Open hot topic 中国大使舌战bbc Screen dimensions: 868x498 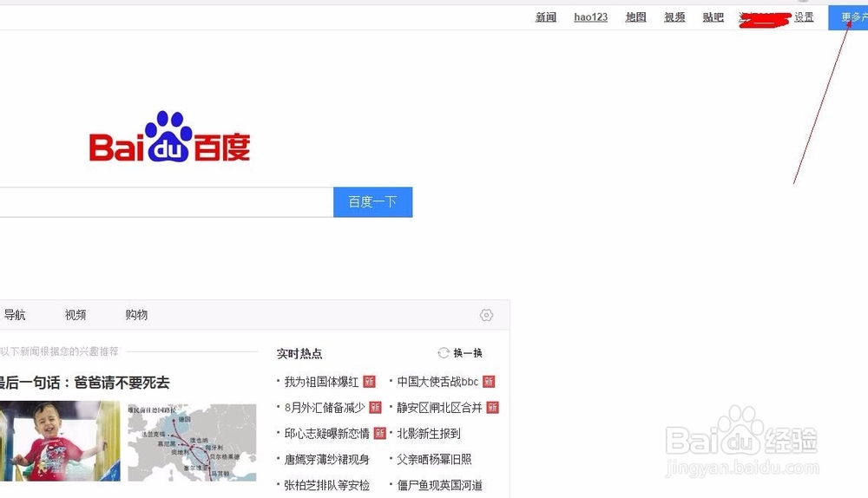click(437, 382)
